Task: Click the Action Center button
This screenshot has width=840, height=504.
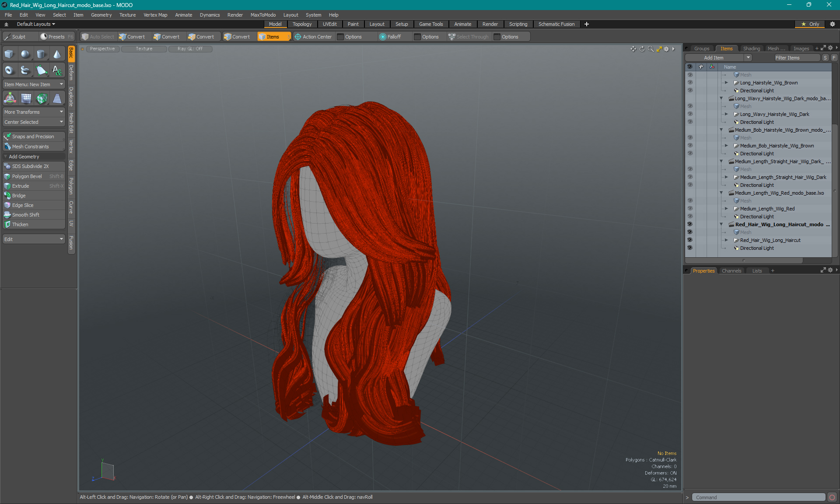Action: coord(314,37)
